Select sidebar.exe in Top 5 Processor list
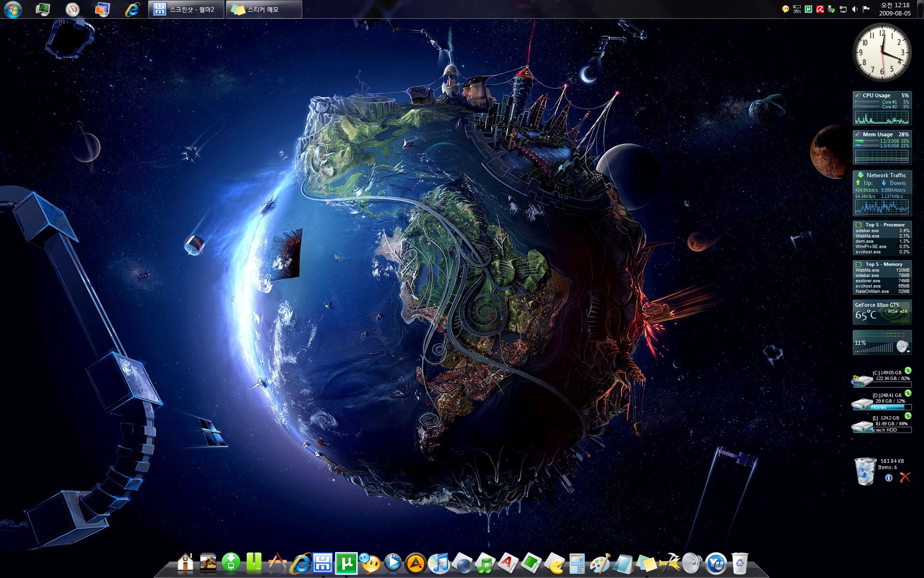The image size is (924, 578). click(882, 231)
